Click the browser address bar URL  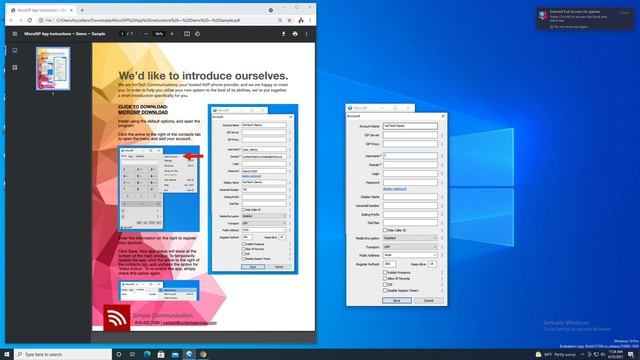point(148,20)
